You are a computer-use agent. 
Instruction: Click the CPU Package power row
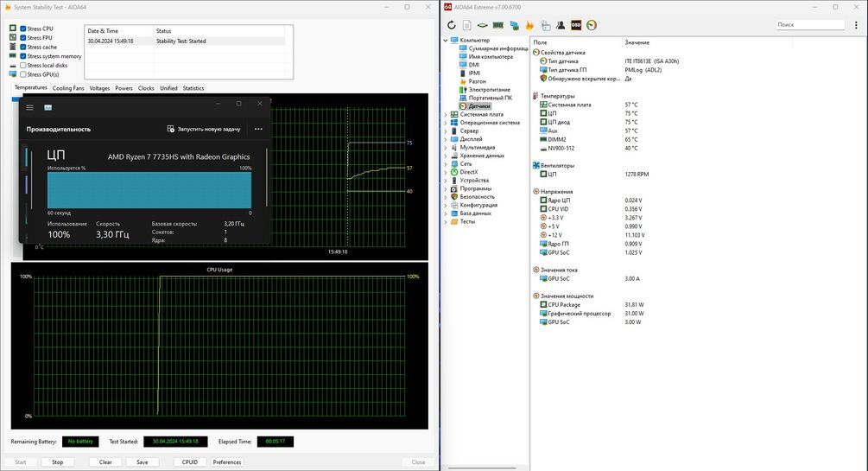(x=592, y=305)
